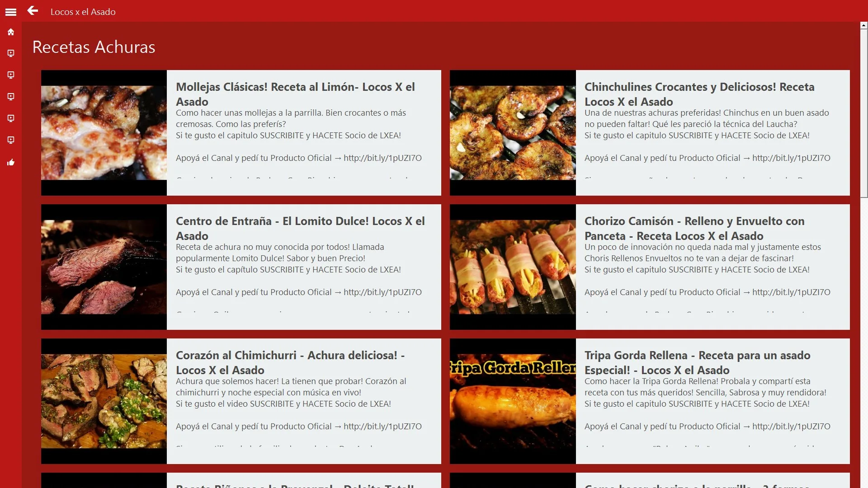Open Tripa Gorda Rellena video thumbnail
This screenshot has height=488, width=868.
[x=513, y=401]
